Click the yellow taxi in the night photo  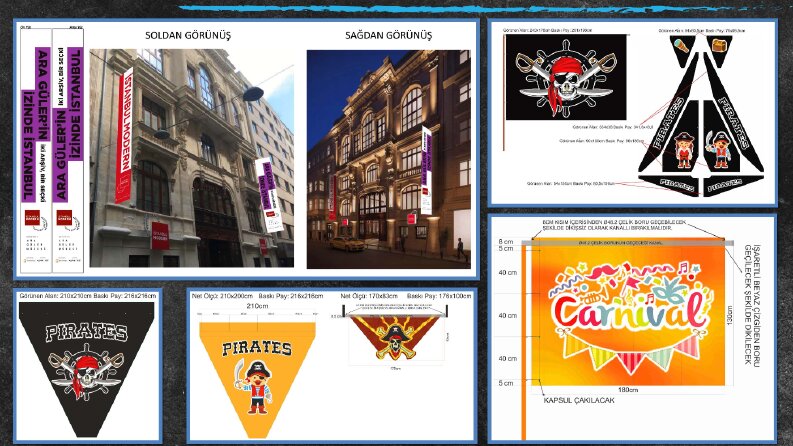click(x=347, y=244)
